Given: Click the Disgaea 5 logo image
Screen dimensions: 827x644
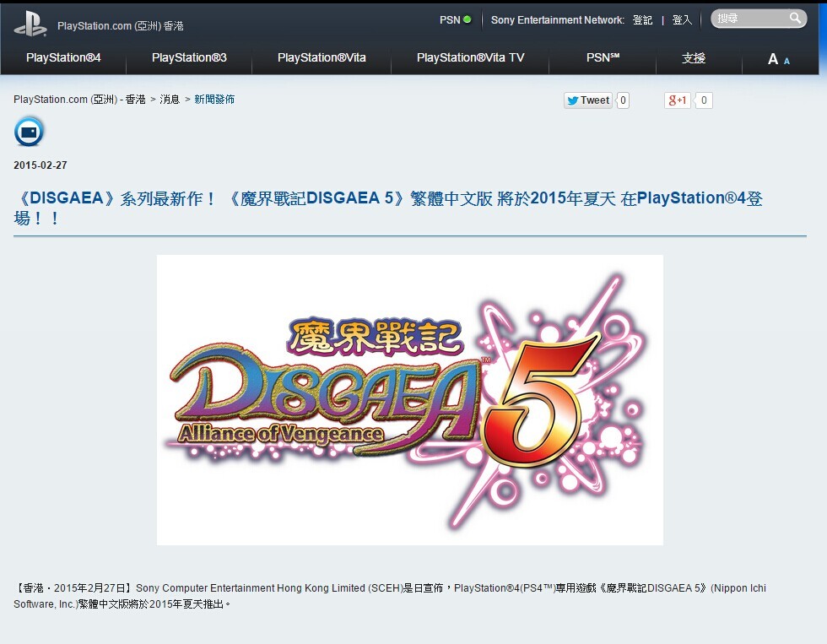Looking at the screenshot, I should tap(410, 400).
